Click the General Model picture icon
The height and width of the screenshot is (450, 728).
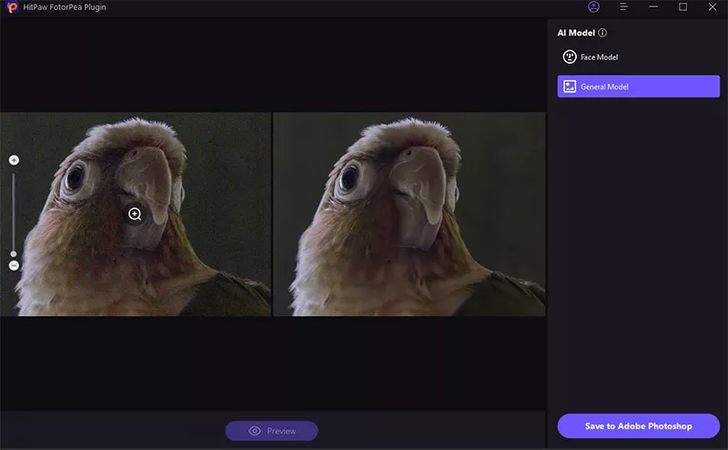point(569,86)
